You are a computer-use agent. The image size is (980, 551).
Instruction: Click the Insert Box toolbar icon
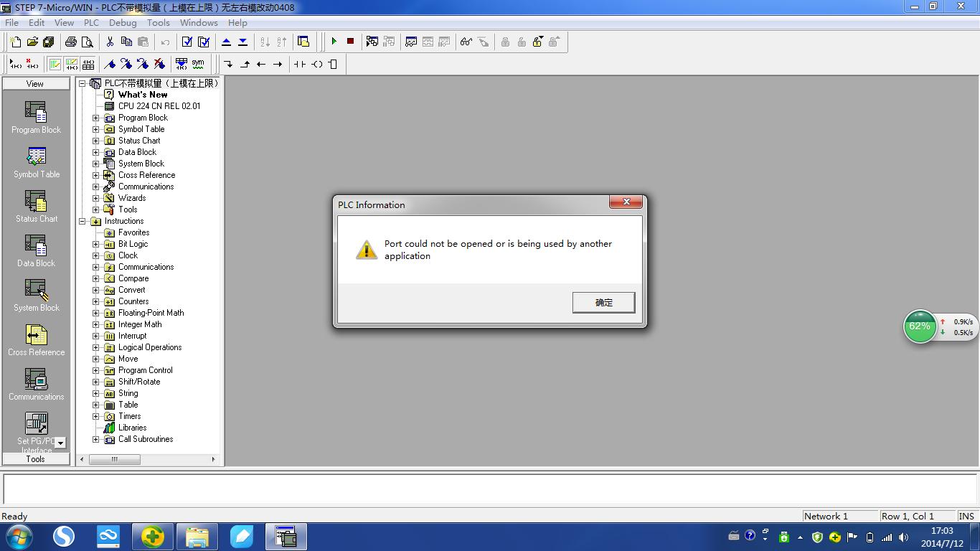333,64
